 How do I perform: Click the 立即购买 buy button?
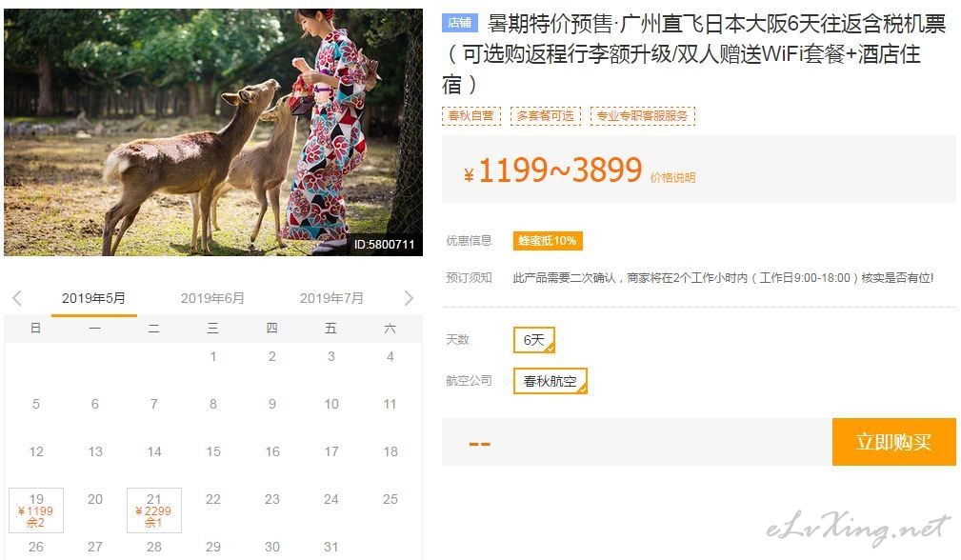[x=893, y=442]
